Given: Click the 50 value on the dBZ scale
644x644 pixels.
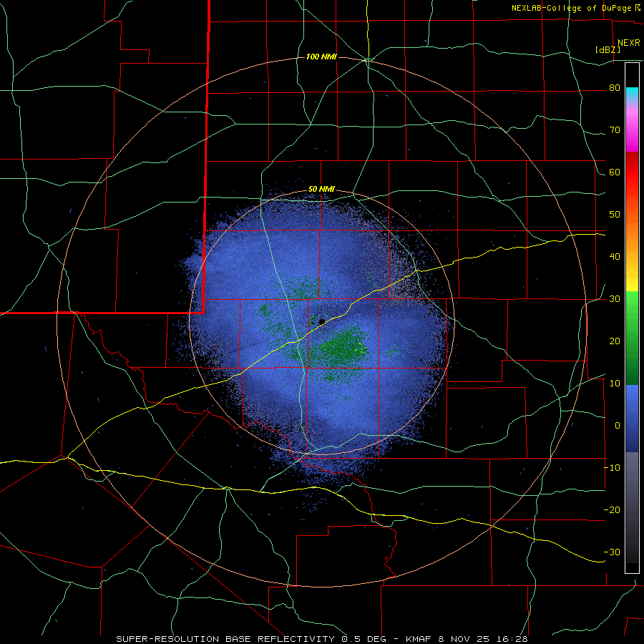Looking at the screenshot, I should 615,215.
